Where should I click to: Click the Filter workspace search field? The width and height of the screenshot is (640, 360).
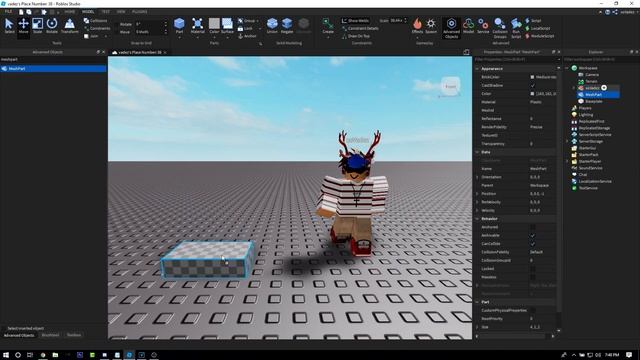pyautogui.click(x=601, y=60)
